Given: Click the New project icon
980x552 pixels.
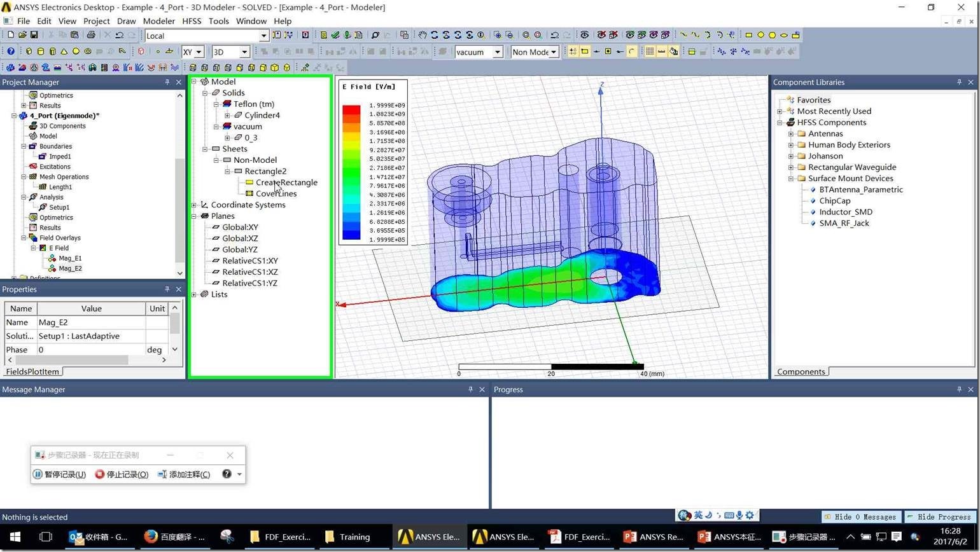Looking at the screenshot, I should click(11, 35).
